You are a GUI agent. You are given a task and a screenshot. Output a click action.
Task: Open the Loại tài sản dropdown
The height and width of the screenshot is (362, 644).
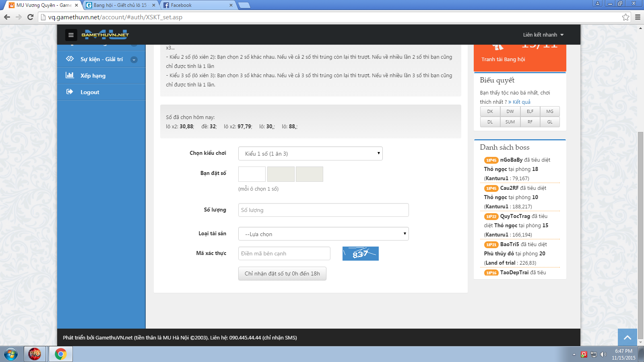coord(323,234)
